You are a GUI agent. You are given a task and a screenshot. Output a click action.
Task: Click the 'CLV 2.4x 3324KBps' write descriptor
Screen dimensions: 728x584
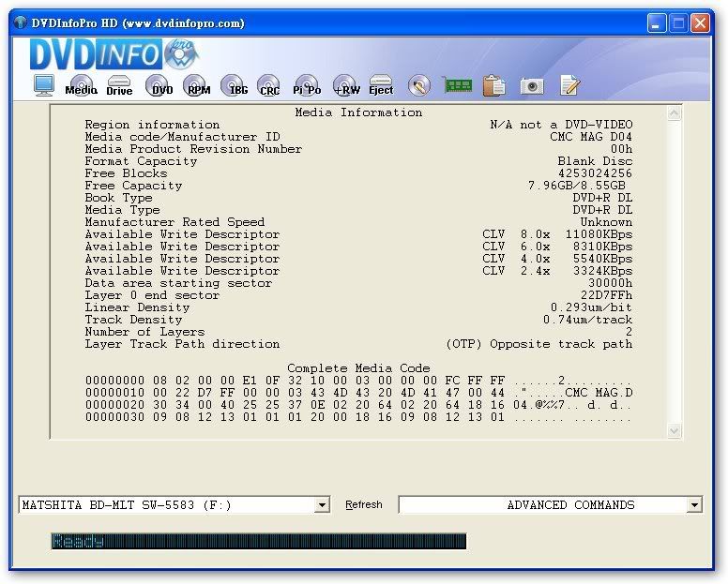tap(557, 271)
